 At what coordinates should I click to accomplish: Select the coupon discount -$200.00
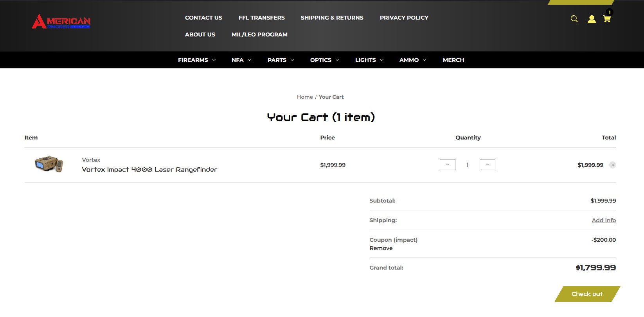604,240
